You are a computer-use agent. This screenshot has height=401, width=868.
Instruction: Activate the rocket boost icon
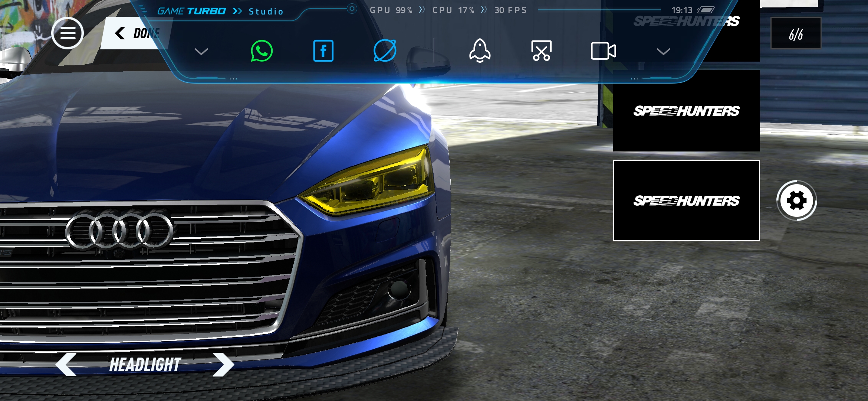coord(480,50)
